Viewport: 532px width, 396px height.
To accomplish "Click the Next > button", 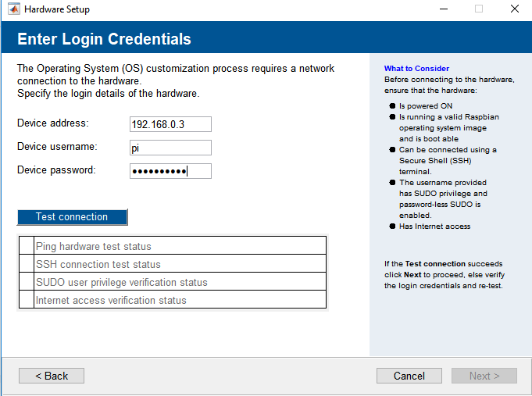I will point(484,376).
